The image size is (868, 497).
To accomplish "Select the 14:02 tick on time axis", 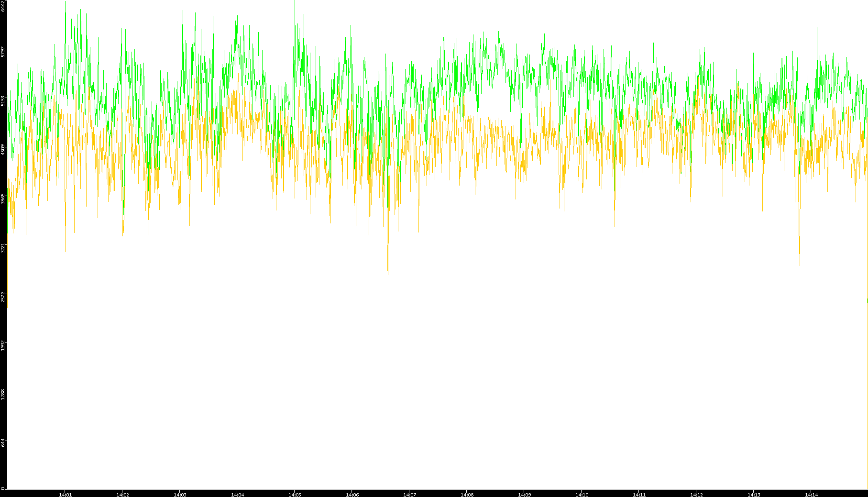I will [122, 495].
